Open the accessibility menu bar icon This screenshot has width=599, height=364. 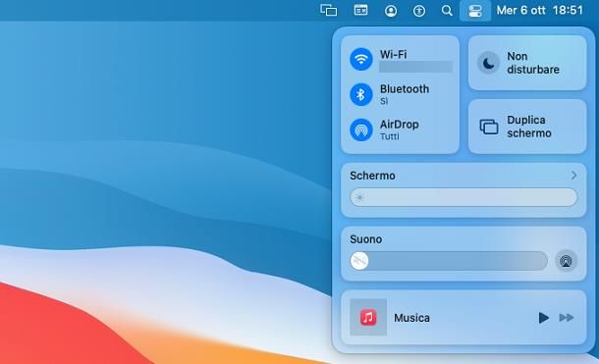[x=419, y=11]
